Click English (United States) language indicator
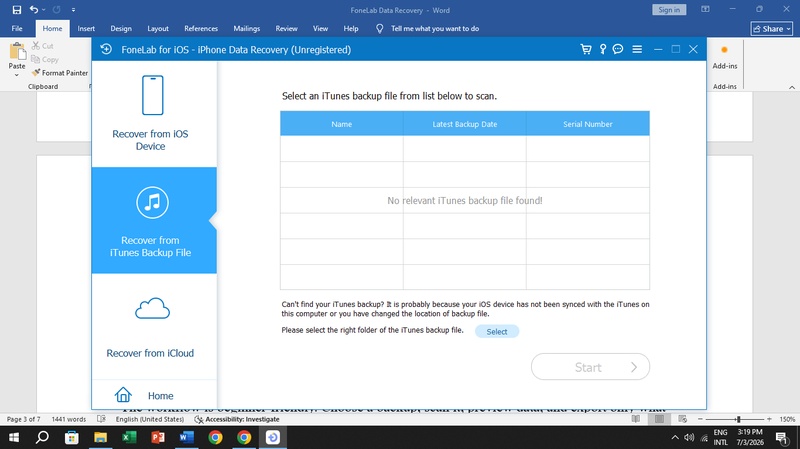The image size is (800, 449). (x=149, y=419)
